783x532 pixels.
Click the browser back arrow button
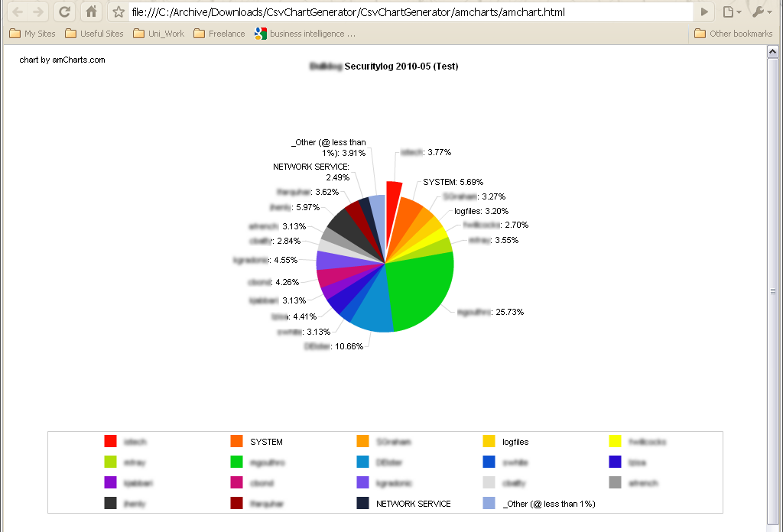[17, 12]
